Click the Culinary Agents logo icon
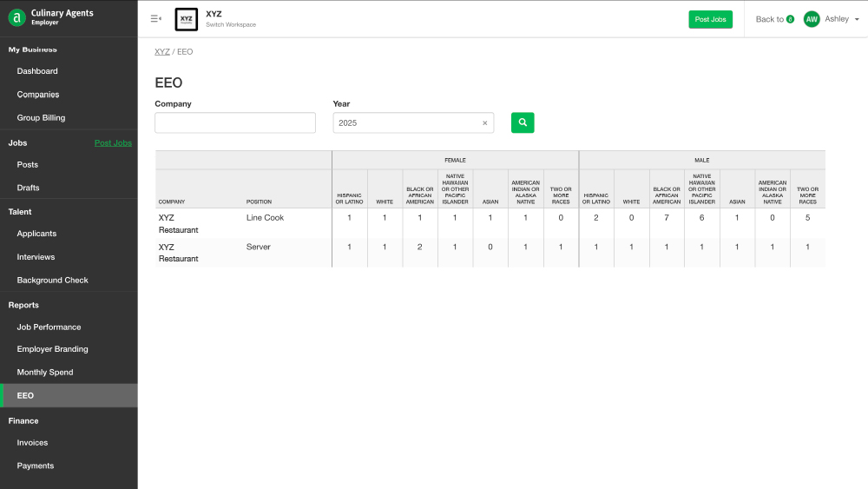The width and height of the screenshot is (868, 489). click(x=16, y=17)
